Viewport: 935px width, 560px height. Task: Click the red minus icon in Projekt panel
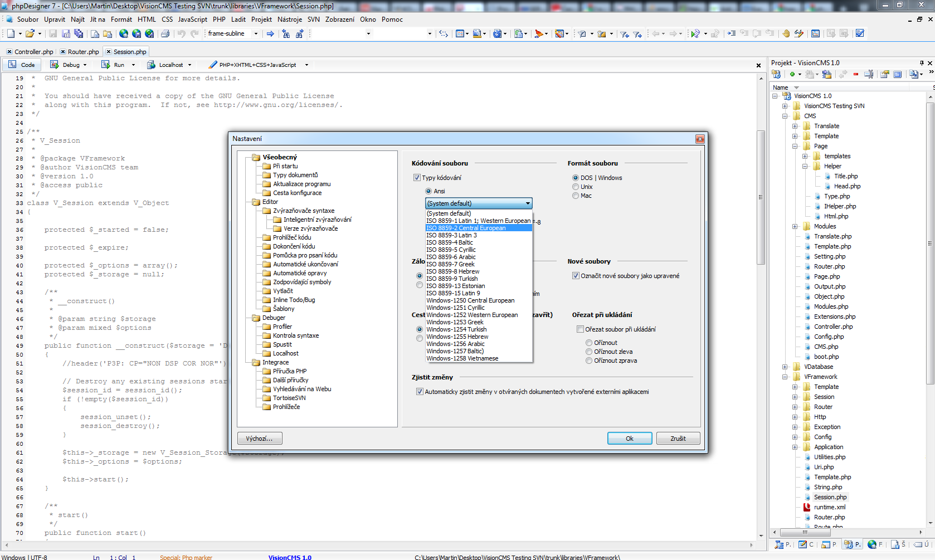tap(856, 74)
